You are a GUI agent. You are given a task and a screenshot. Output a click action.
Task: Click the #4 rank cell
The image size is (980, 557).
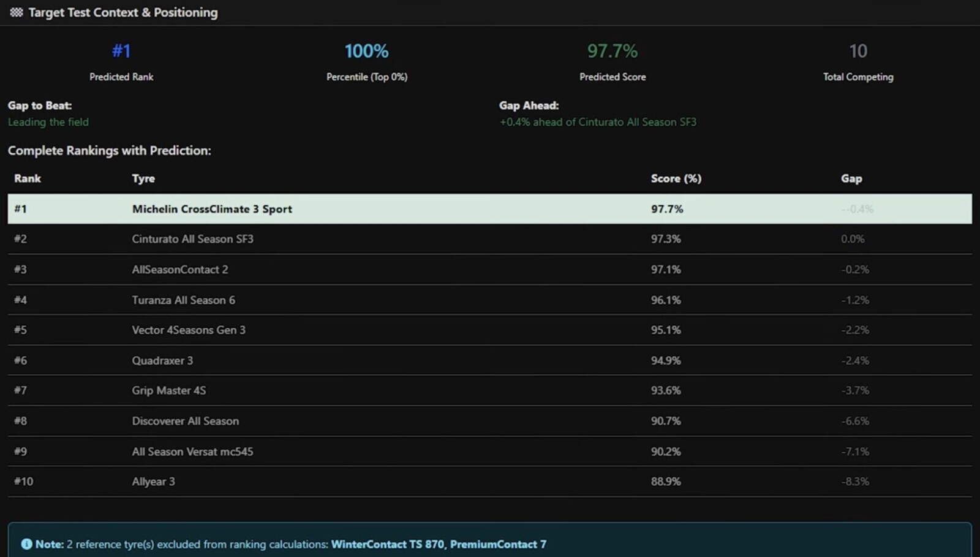[21, 300]
